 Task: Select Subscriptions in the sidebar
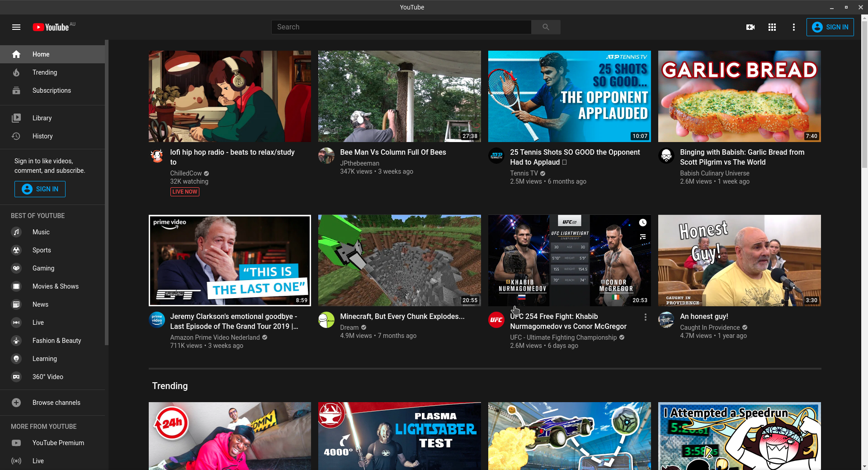pos(52,90)
